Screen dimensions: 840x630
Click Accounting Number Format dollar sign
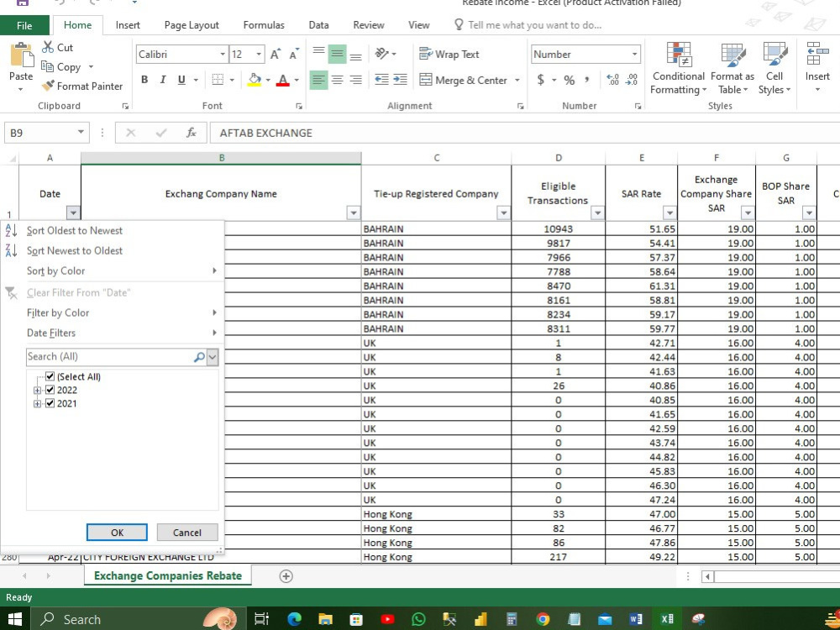click(540, 80)
